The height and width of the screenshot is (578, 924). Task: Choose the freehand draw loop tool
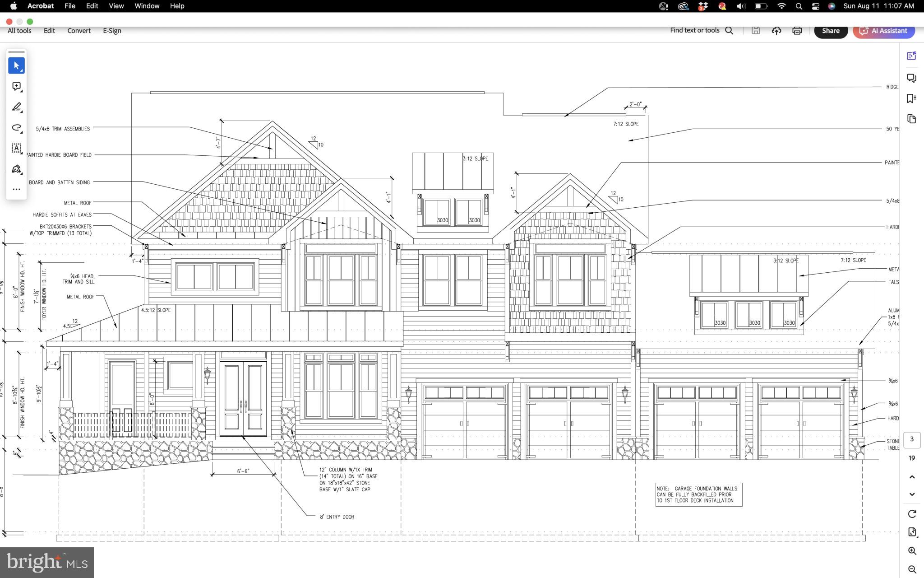(16, 128)
